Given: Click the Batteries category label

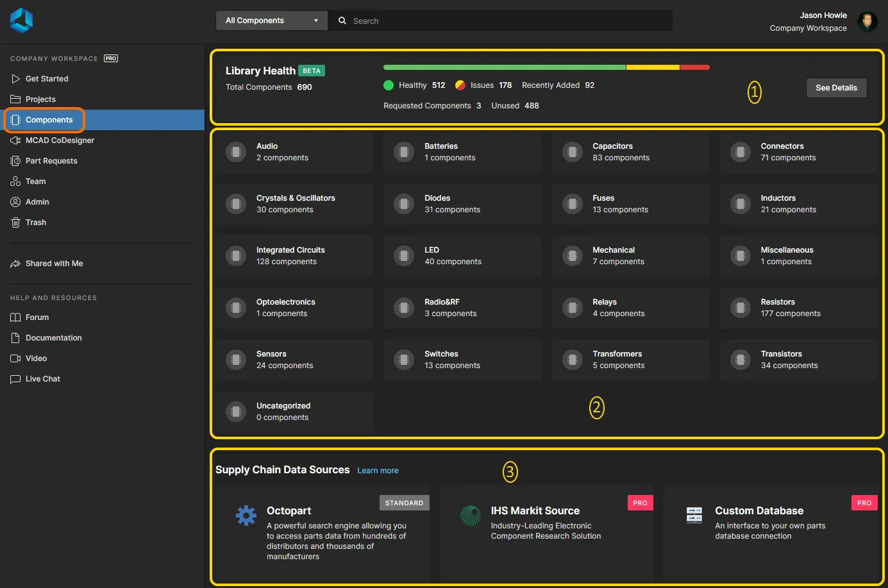Looking at the screenshot, I should (x=441, y=146).
